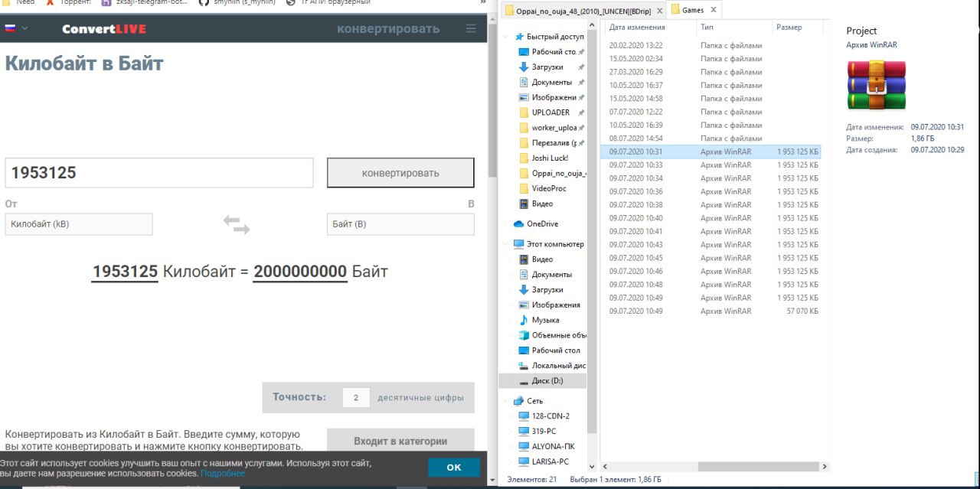
Task: Click the Локальный диск drive icon
Action: coord(524,366)
